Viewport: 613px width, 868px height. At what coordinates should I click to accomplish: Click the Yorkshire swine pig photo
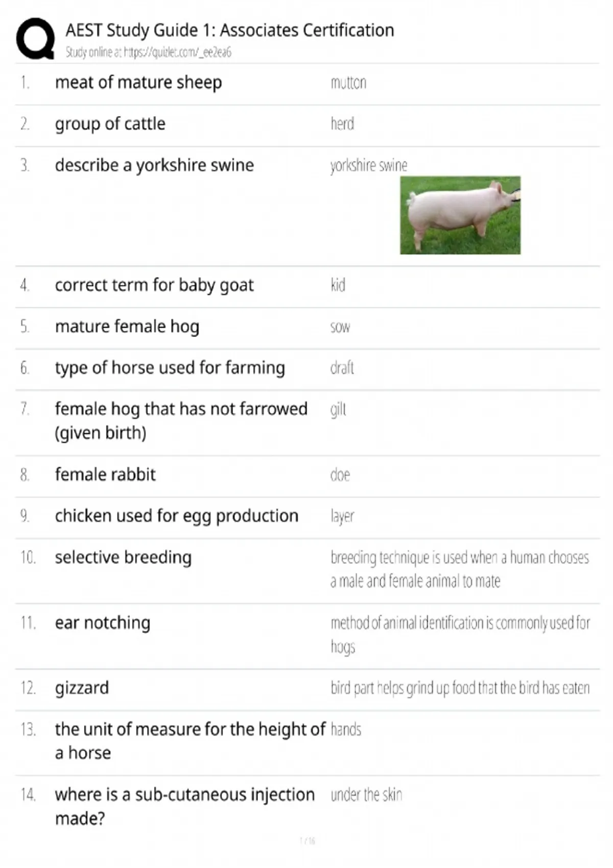(460, 215)
